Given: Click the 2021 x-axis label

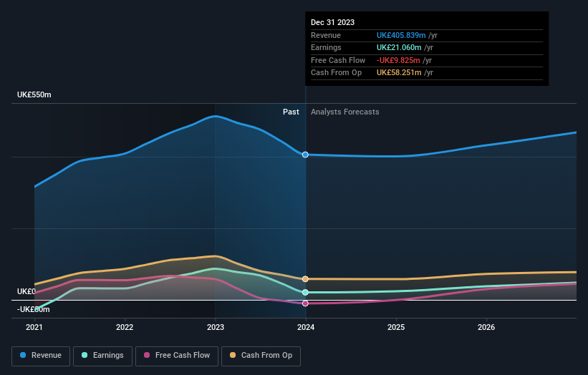Looking at the screenshot, I should 34,328.
